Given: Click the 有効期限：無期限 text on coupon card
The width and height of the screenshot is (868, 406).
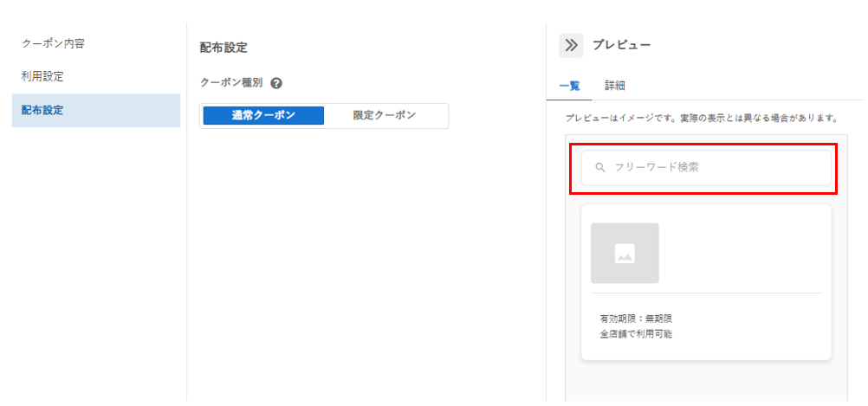Looking at the screenshot, I should coord(636,319).
